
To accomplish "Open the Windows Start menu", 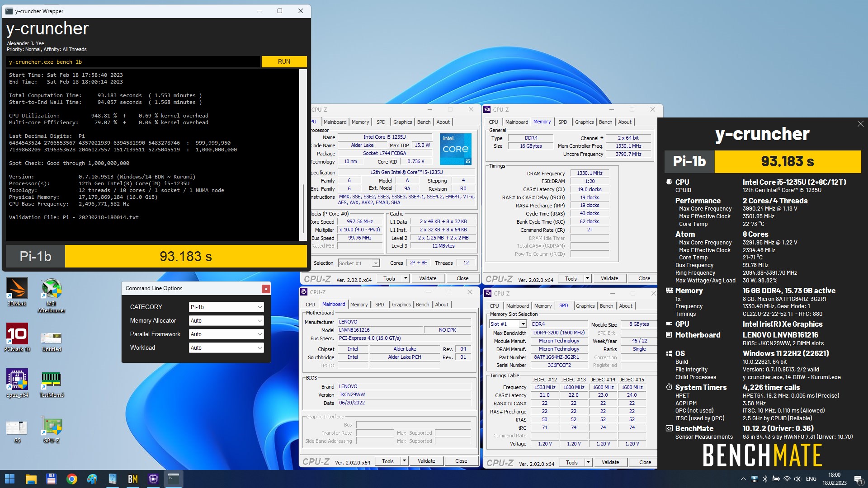I will 9,479.
